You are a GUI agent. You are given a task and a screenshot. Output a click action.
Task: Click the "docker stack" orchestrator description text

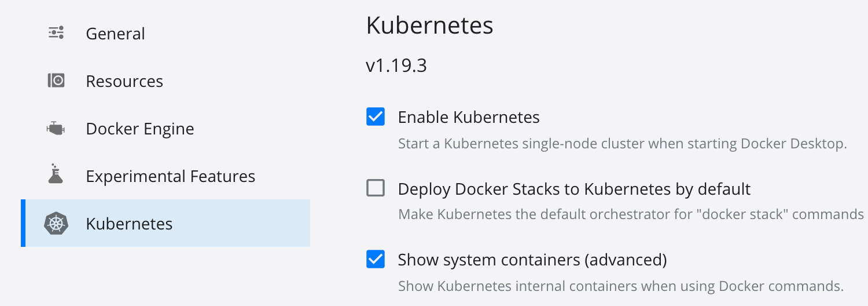(631, 214)
